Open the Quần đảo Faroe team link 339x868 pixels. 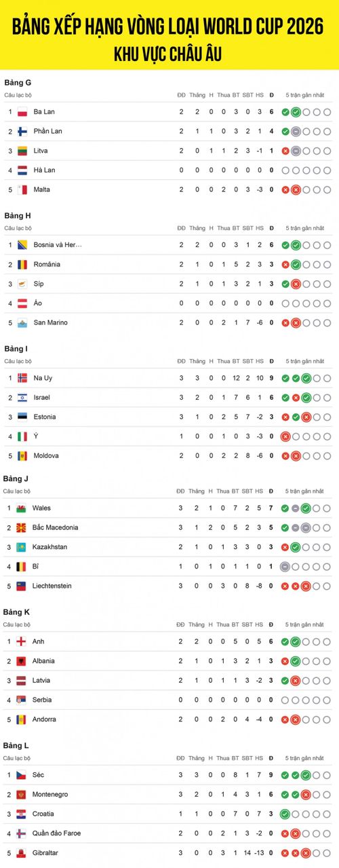coord(56,833)
